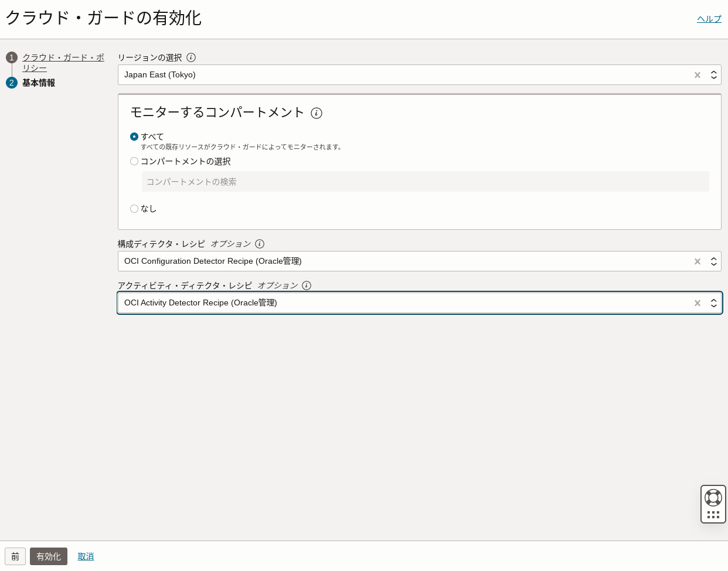Click info icon for アクティビティ・ディテクタ・レシピ
This screenshot has width=728, height=571.
tap(307, 285)
